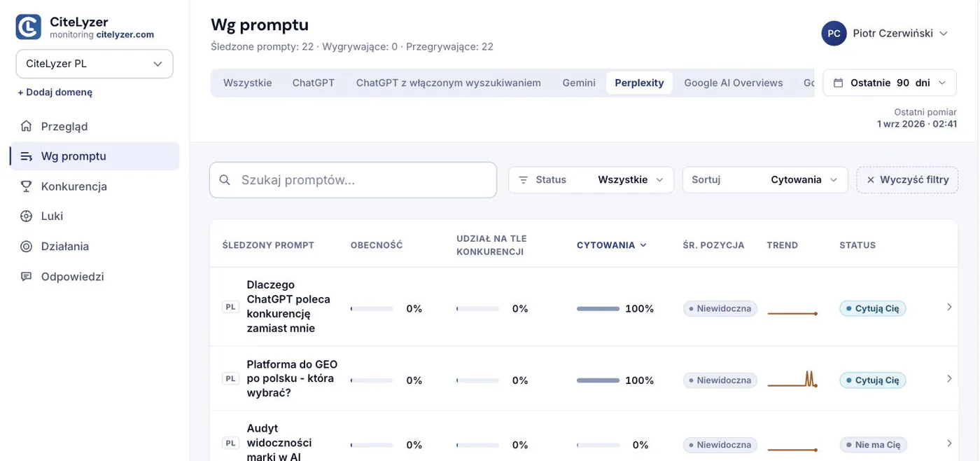Screen dimensions: 980x461
Task: Click the list icon next to Wg promptu
Action: [x=27, y=156]
